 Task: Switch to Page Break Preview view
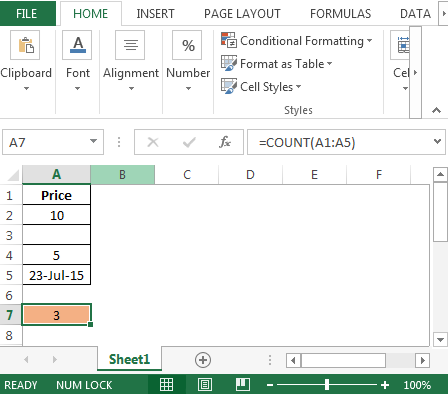(243, 385)
